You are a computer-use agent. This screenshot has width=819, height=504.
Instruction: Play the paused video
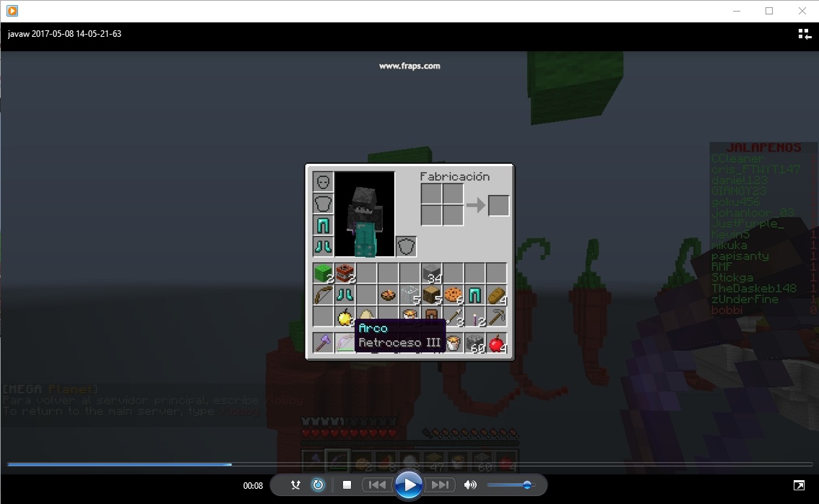pos(409,485)
